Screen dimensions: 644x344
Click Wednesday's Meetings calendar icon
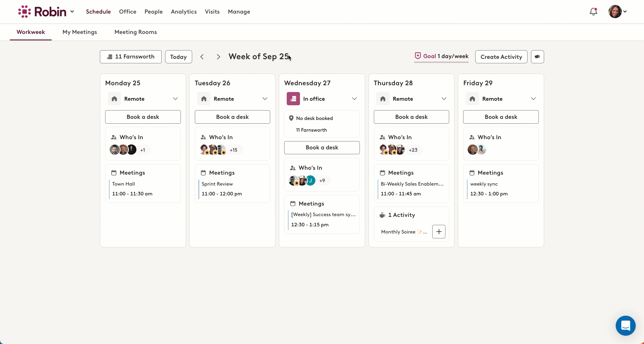click(x=293, y=204)
